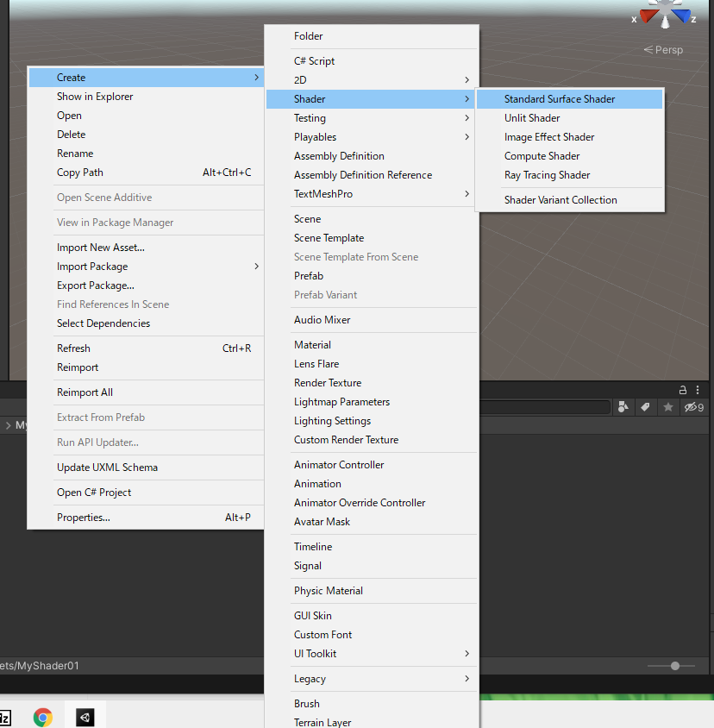Expand the 2D submenu
The height and width of the screenshot is (728, 714).
(x=371, y=79)
